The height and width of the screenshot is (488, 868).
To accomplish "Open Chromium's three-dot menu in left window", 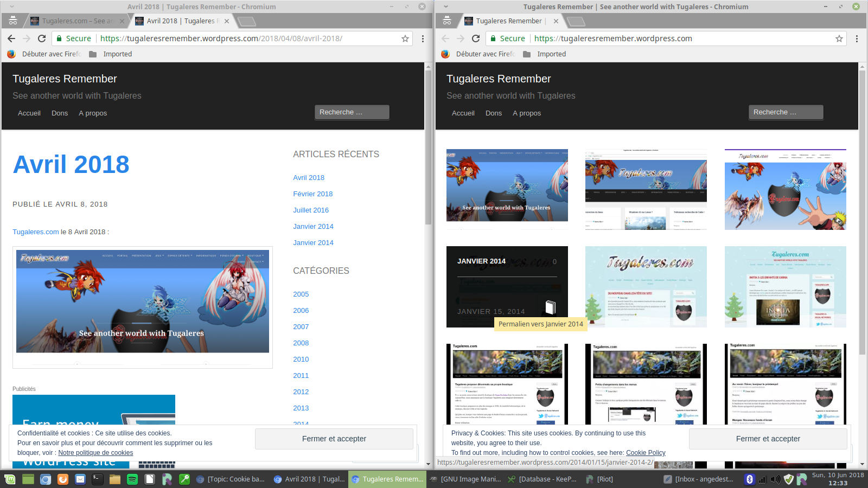I will click(x=423, y=38).
